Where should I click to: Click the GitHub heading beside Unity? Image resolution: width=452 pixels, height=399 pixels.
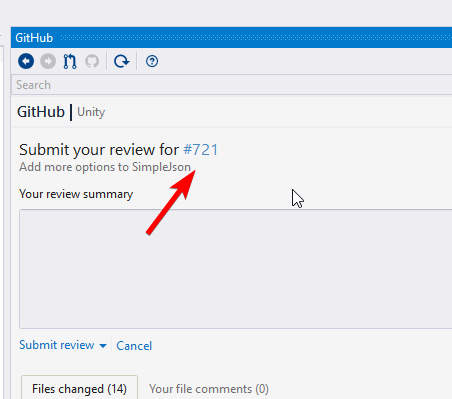(x=41, y=112)
